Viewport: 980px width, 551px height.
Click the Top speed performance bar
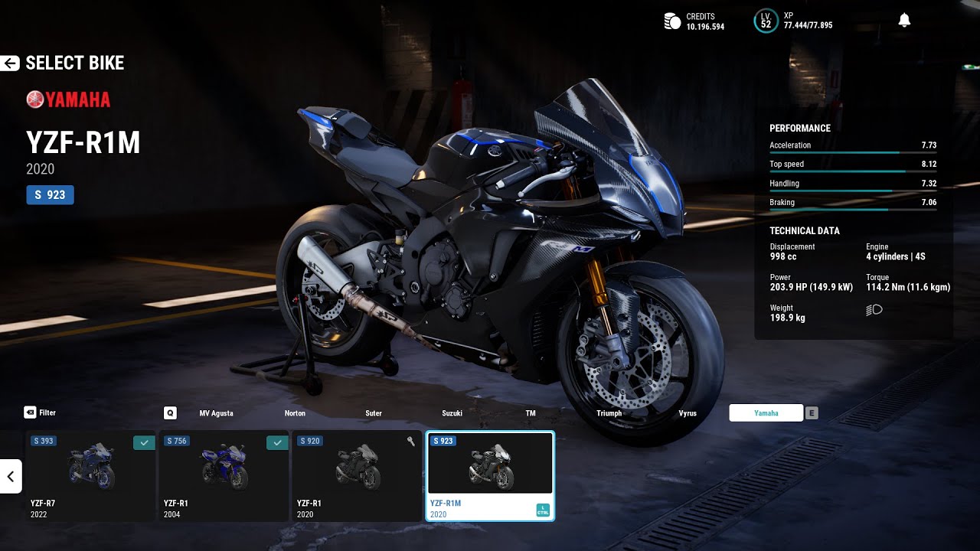click(x=853, y=171)
